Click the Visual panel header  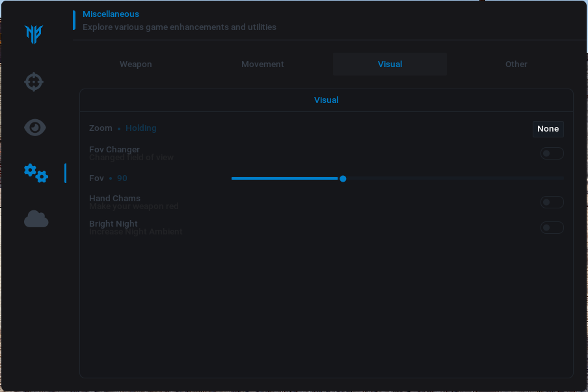coord(326,100)
